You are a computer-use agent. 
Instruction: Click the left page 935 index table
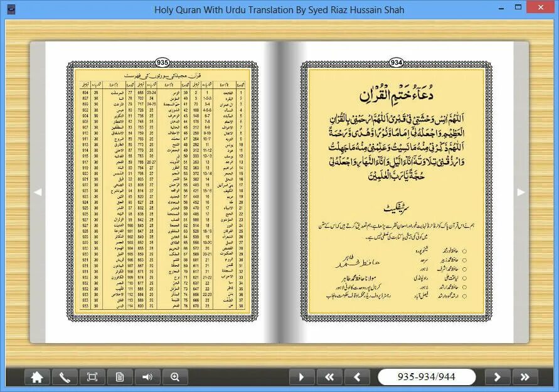(162, 195)
